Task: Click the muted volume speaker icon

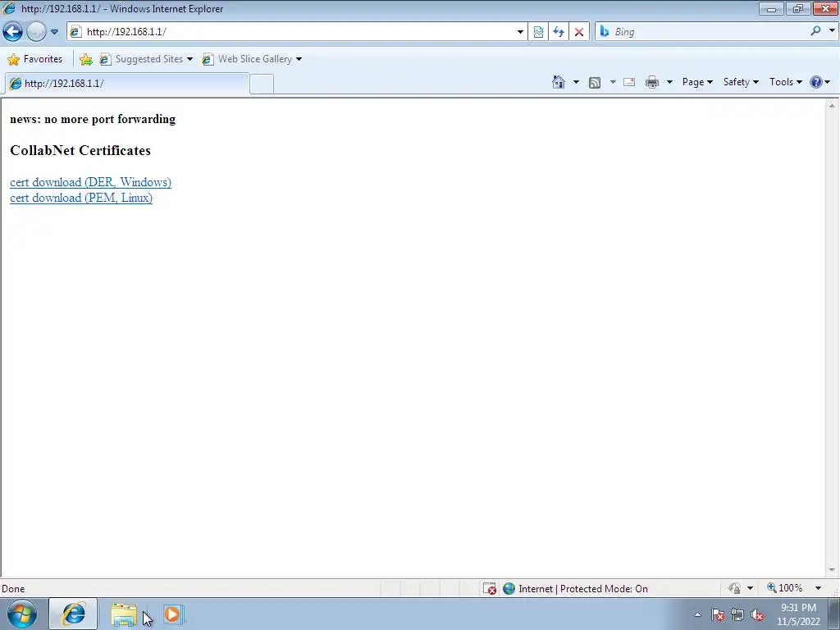Action: click(757, 615)
